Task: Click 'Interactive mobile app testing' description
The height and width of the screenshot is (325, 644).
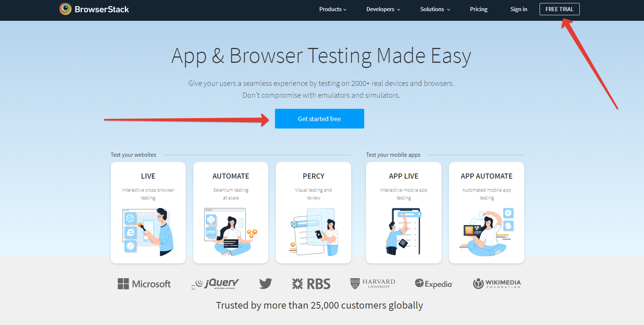Action: click(x=404, y=194)
